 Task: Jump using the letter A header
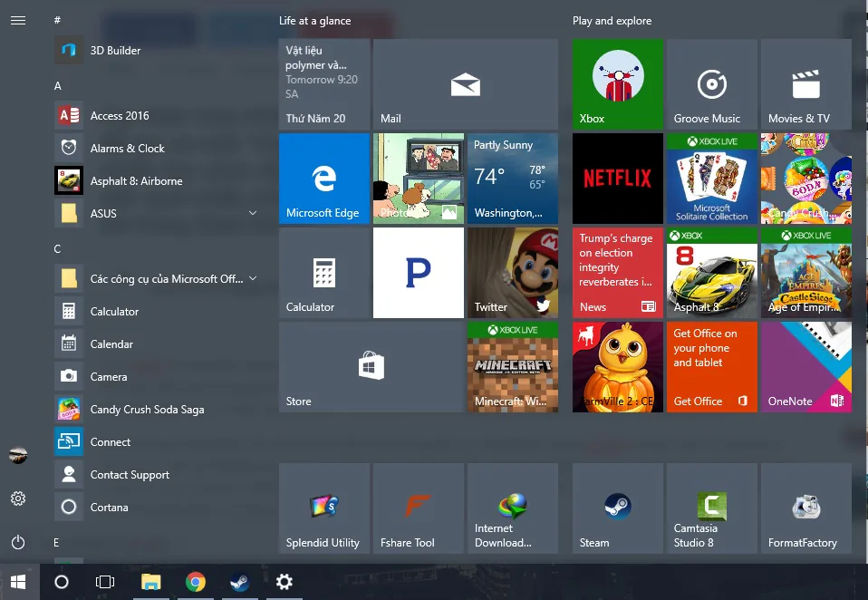(x=58, y=86)
